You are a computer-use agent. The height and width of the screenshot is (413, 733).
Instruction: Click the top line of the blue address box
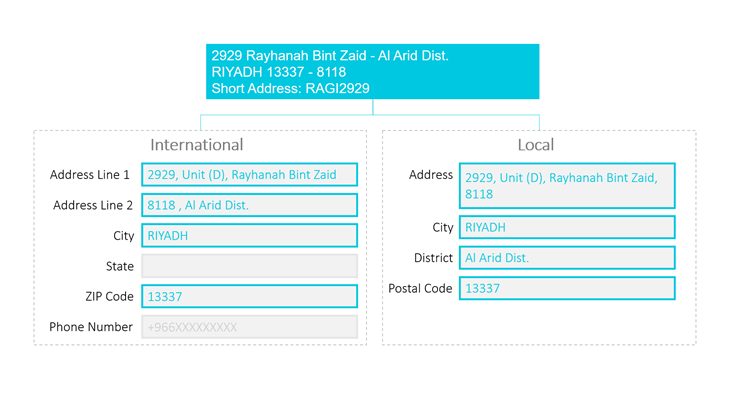coord(329,56)
